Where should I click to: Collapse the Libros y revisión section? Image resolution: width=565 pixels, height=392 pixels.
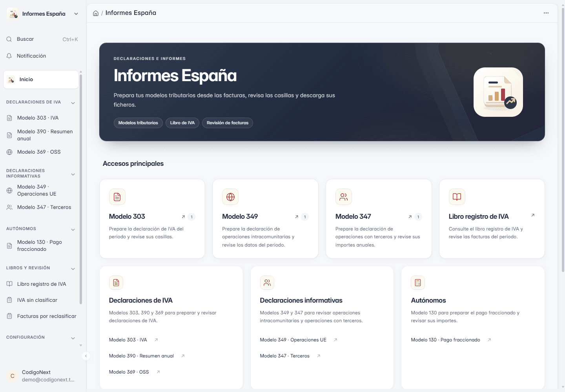[x=73, y=269]
